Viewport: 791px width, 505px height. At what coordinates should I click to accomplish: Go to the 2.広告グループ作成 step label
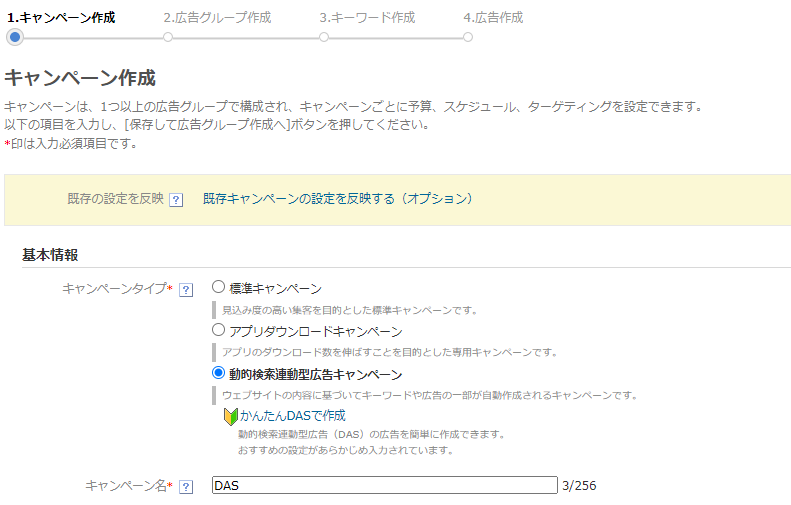pyautogui.click(x=216, y=17)
